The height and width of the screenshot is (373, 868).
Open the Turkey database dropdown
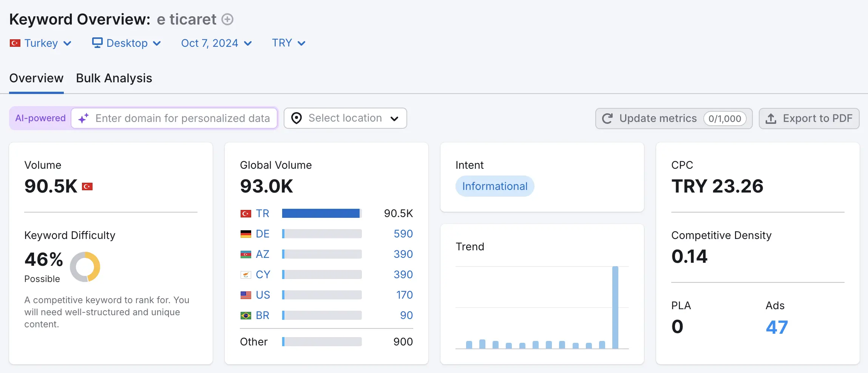coord(40,43)
